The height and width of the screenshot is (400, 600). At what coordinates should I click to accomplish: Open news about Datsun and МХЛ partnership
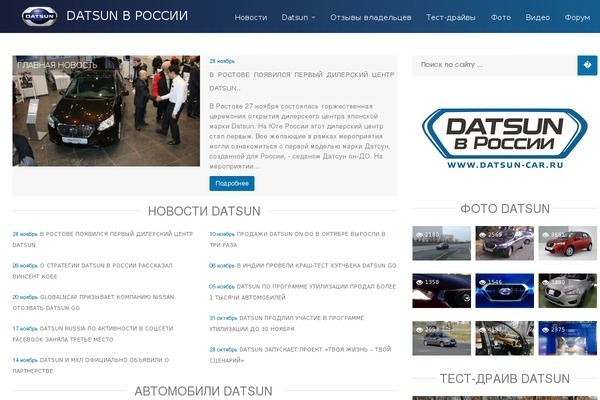[x=91, y=365]
